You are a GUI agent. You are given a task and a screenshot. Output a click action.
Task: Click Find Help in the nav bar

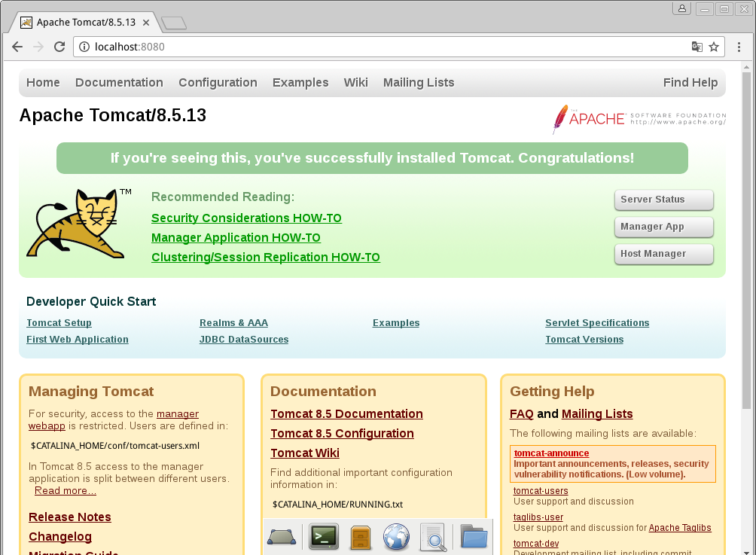click(690, 82)
